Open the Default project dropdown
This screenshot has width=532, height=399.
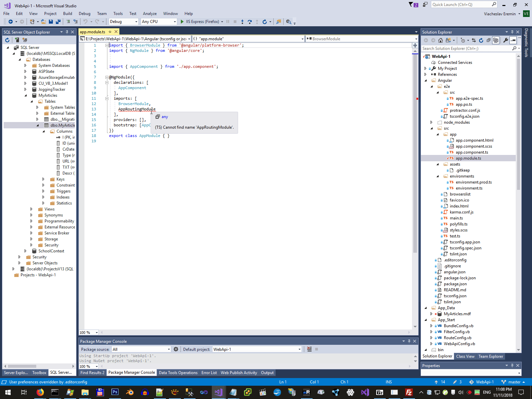(x=257, y=349)
